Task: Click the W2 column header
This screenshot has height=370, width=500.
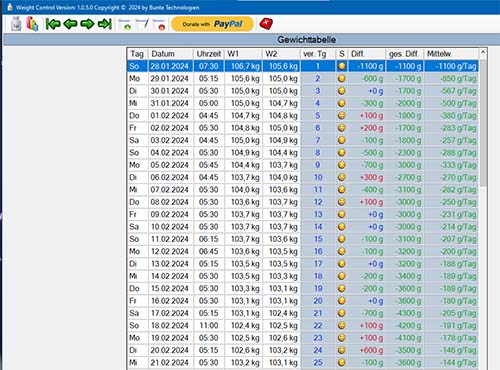Action: (281, 54)
